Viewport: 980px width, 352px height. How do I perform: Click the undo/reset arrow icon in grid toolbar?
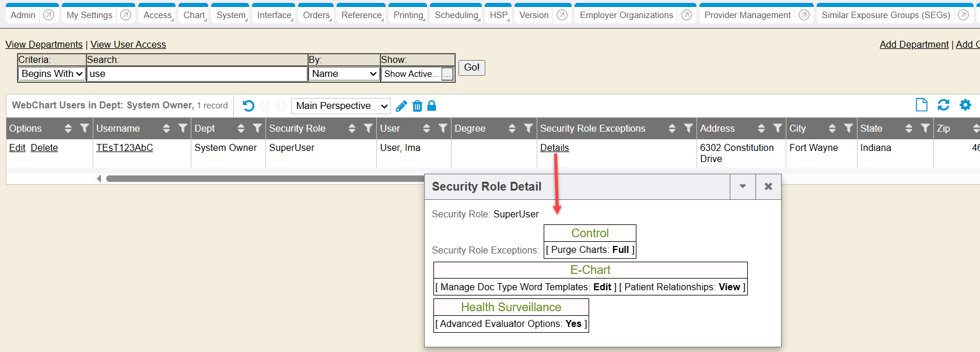pyautogui.click(x=249, y=105)
